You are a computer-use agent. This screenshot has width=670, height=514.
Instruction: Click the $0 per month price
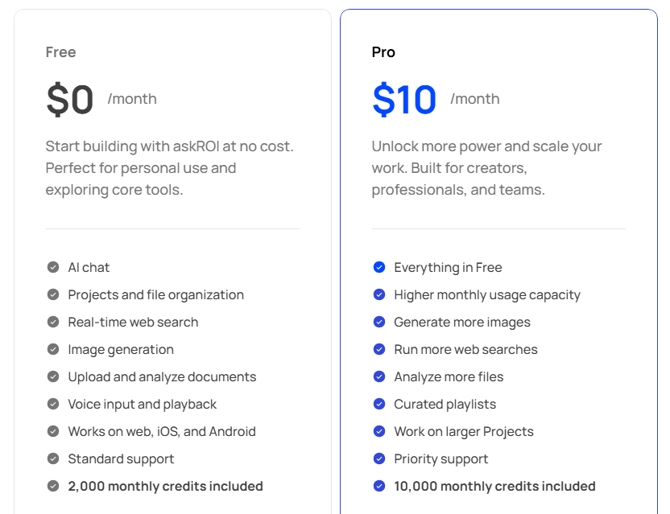(70, 99)
